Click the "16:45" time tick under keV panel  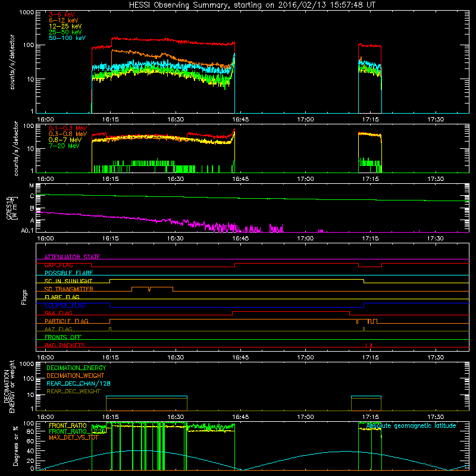pos(240,120)
